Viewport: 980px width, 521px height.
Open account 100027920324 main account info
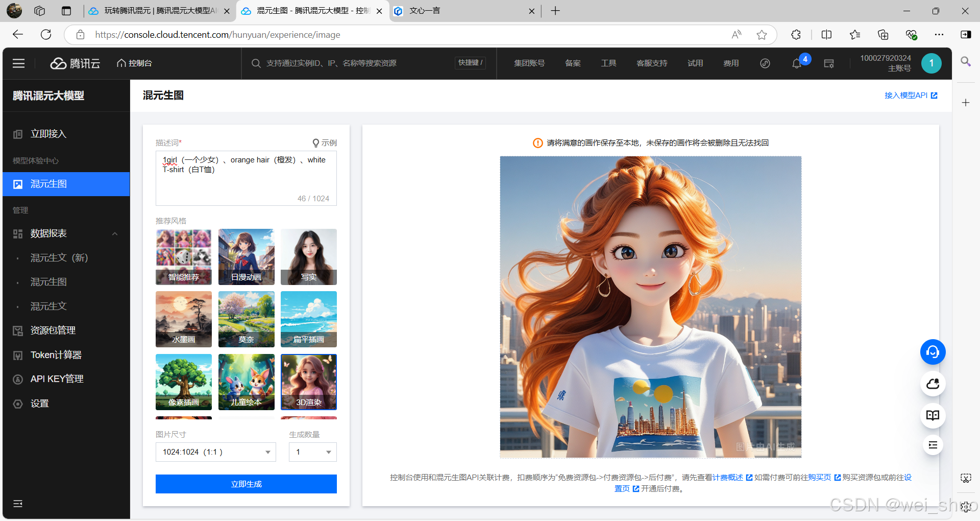886,63
